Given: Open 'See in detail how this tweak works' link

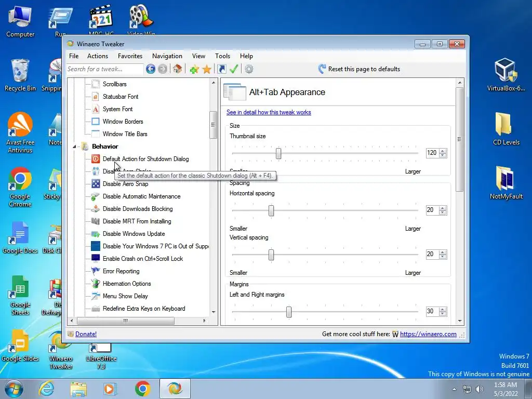Looking at the screenshot, I should [269, 112].
